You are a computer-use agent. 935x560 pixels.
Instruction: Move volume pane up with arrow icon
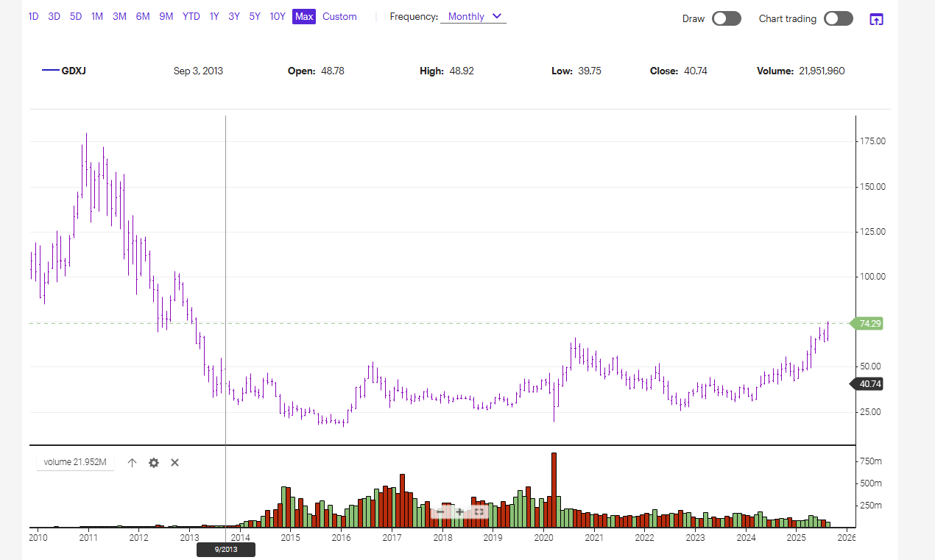point(133,463)
